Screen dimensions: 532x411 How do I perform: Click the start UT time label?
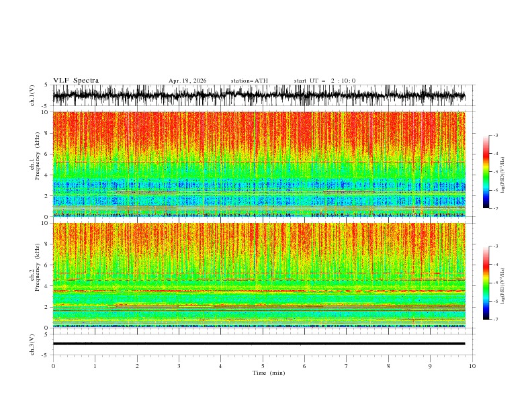click(x=324, y=81)
